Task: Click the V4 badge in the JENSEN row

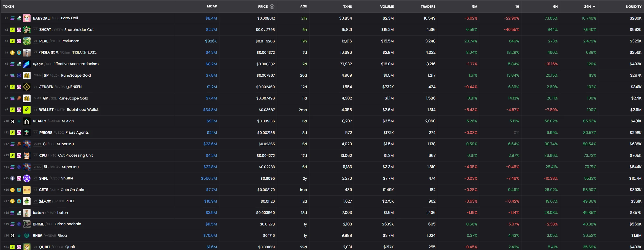Action: pos(35,87)
